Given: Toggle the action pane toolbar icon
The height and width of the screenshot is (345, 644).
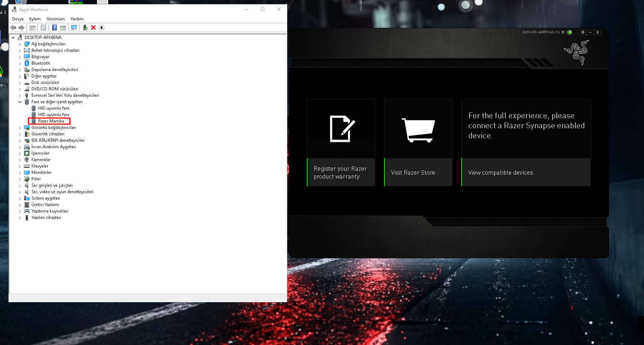Looking at the screenshot, I should (x=63, y=27).
